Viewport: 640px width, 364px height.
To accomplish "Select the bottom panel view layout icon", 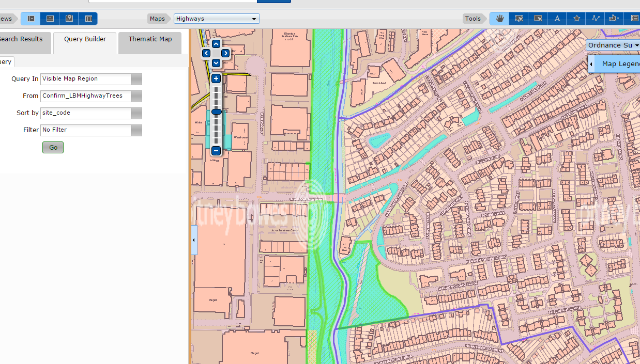I will click(x=50, y=19).
